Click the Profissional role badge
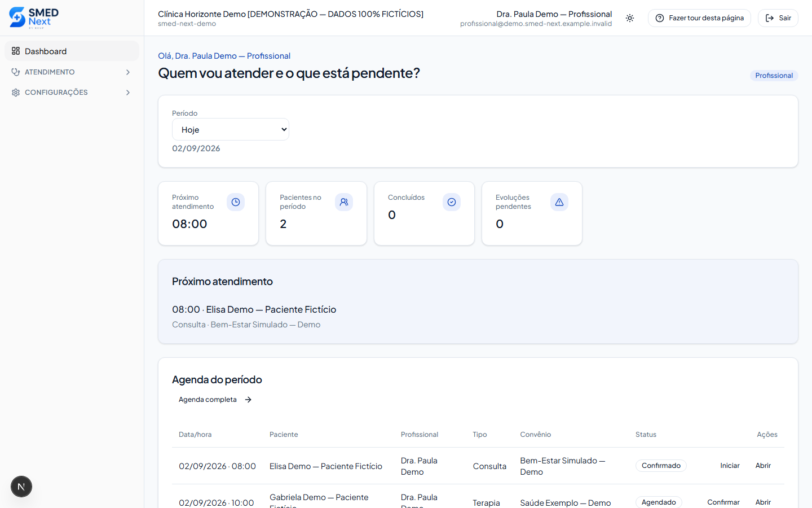The image size is (812, 508). tap(774, 76)
